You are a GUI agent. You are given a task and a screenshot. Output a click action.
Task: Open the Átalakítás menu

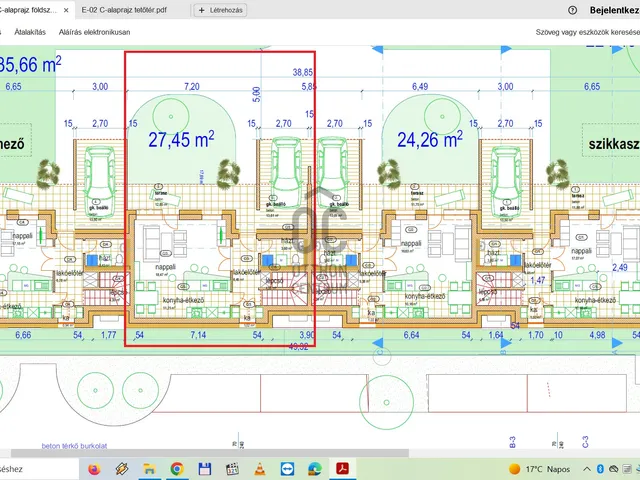[x=30, y=32]
